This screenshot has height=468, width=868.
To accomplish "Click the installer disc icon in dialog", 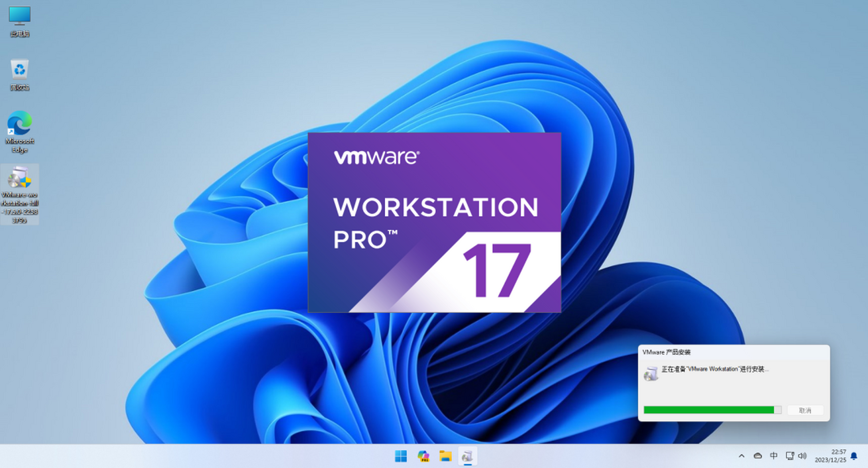I will [x=651, y=373].
